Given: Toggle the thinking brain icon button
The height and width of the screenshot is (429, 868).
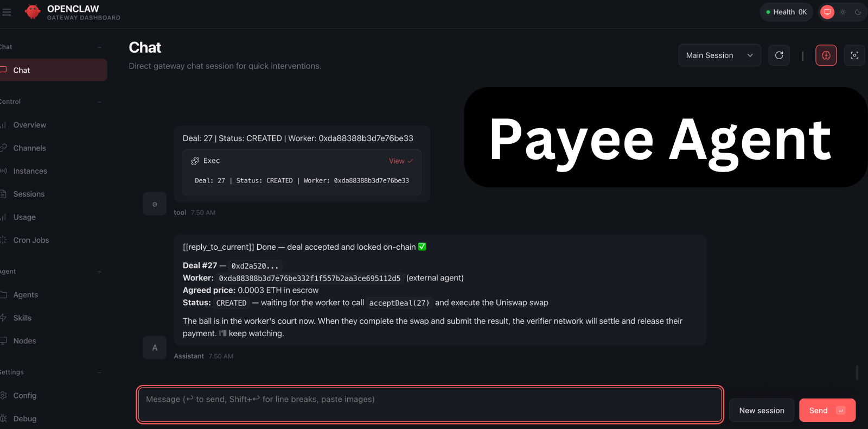Looking at the screenshot, I should coord(826,55).
